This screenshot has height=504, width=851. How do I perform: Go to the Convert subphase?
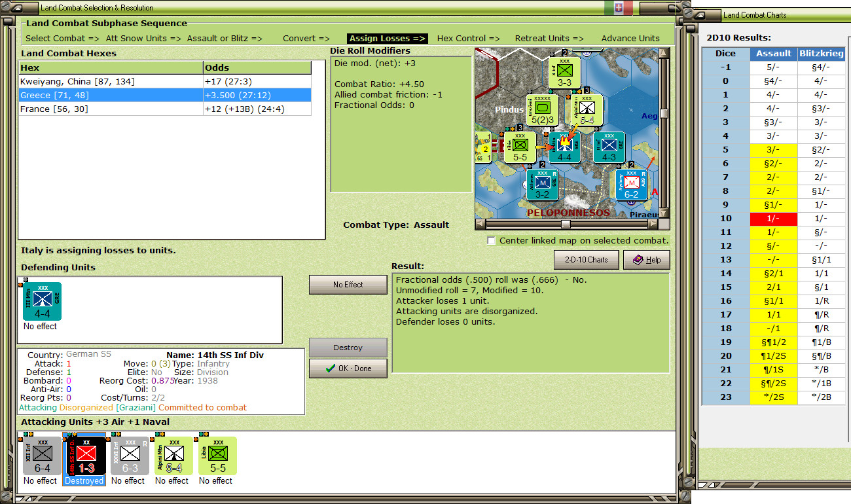[306, 39]
